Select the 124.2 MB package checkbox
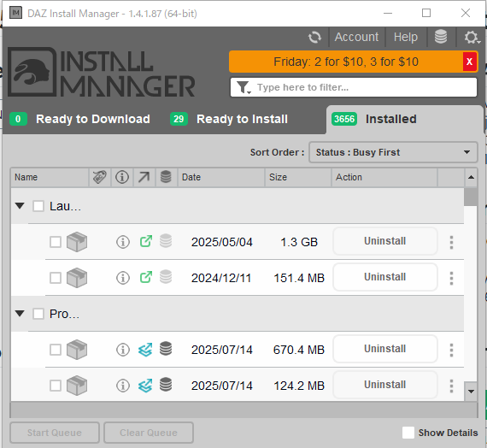This screenshot has width=487, height=448. [x=56, y=386]
